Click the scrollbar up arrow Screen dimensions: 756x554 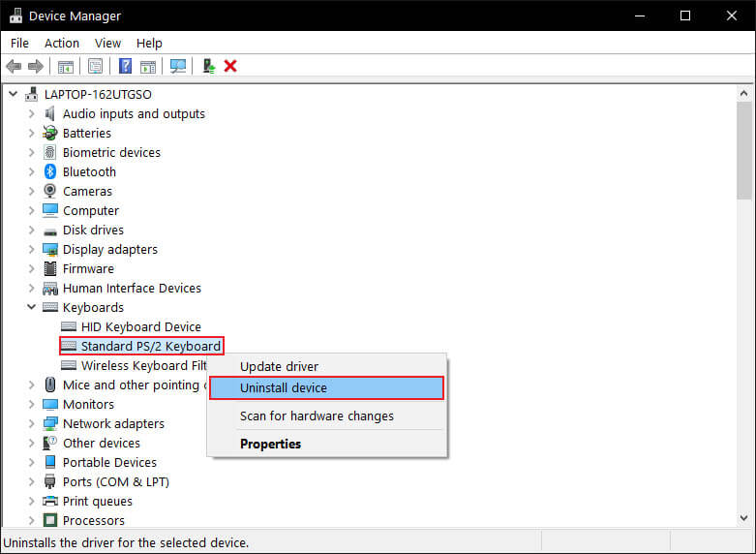coord(744,93)
